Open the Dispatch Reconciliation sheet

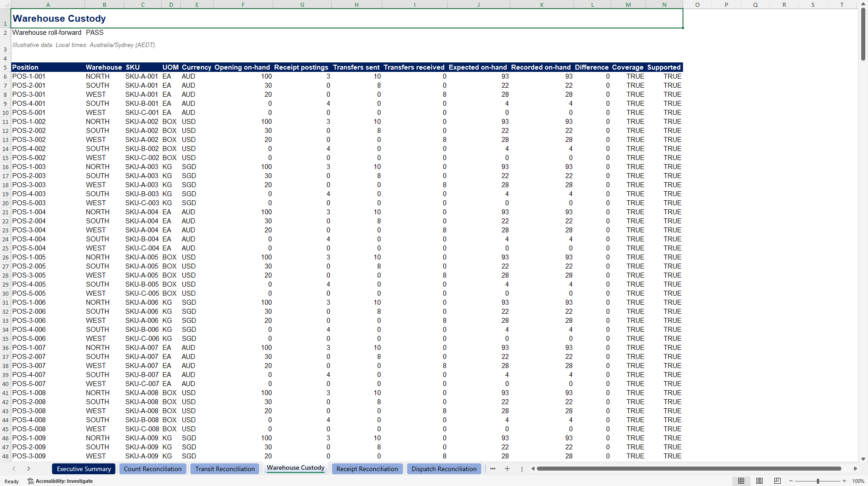tap(444, 469)
